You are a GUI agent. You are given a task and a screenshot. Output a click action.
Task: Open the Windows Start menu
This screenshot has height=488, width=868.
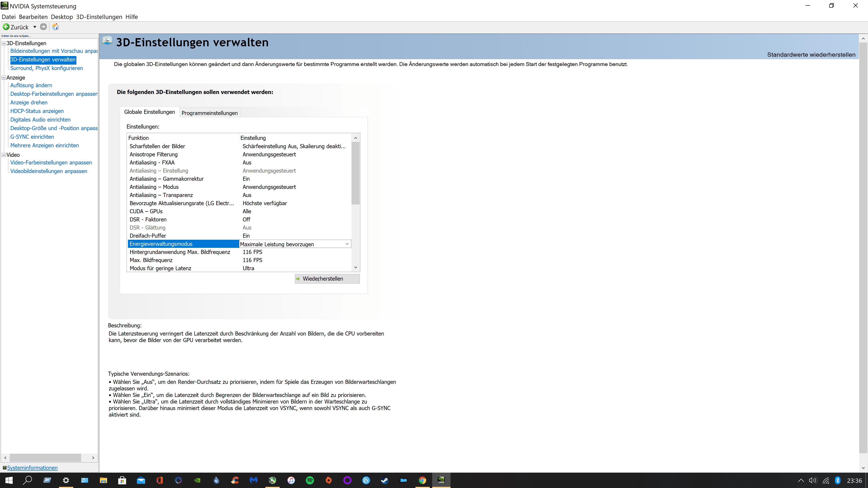pyautogui.click(x=9, y=480)
